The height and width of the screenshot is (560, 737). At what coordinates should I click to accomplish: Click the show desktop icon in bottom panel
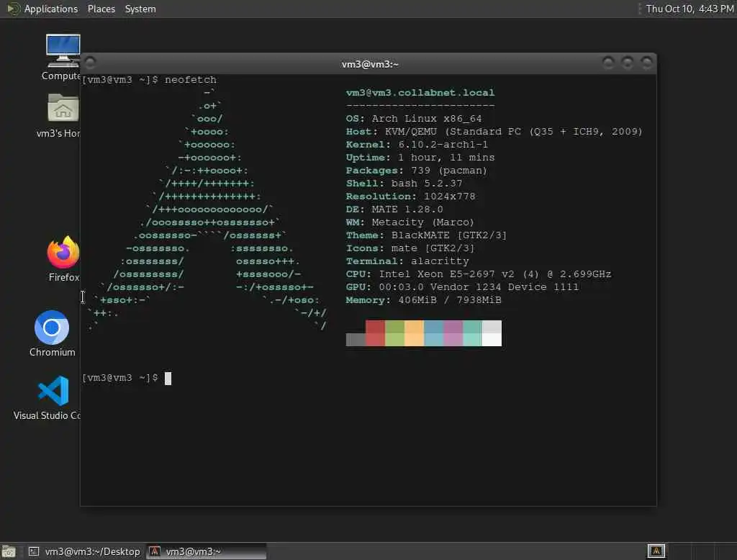pos(9,551)
